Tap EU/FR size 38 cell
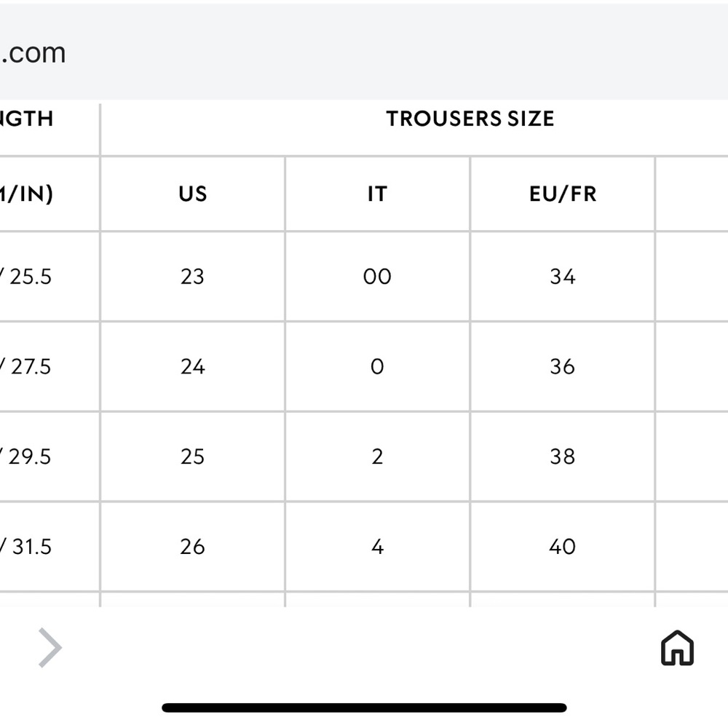728x728 pixels. [x=563, y=457]
